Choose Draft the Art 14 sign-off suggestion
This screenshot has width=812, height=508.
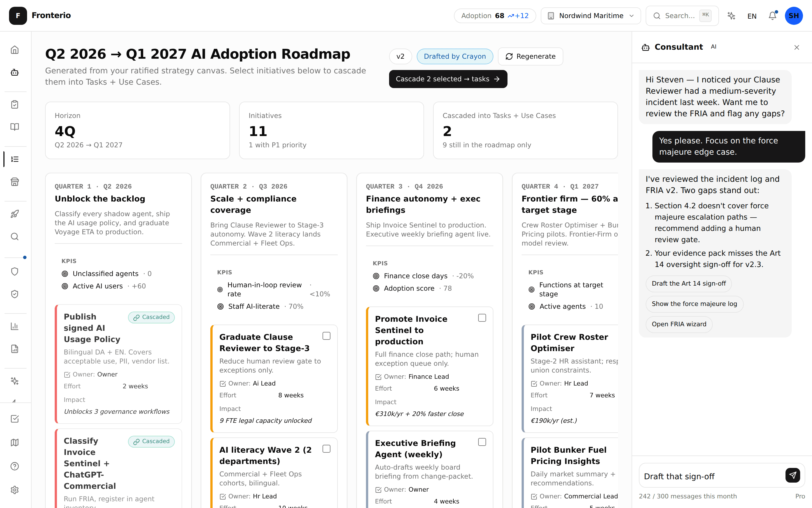(x=689, y=284)
